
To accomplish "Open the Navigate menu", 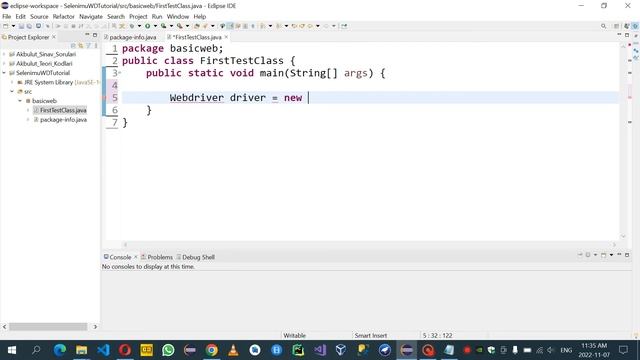I will tap(91, 16).
